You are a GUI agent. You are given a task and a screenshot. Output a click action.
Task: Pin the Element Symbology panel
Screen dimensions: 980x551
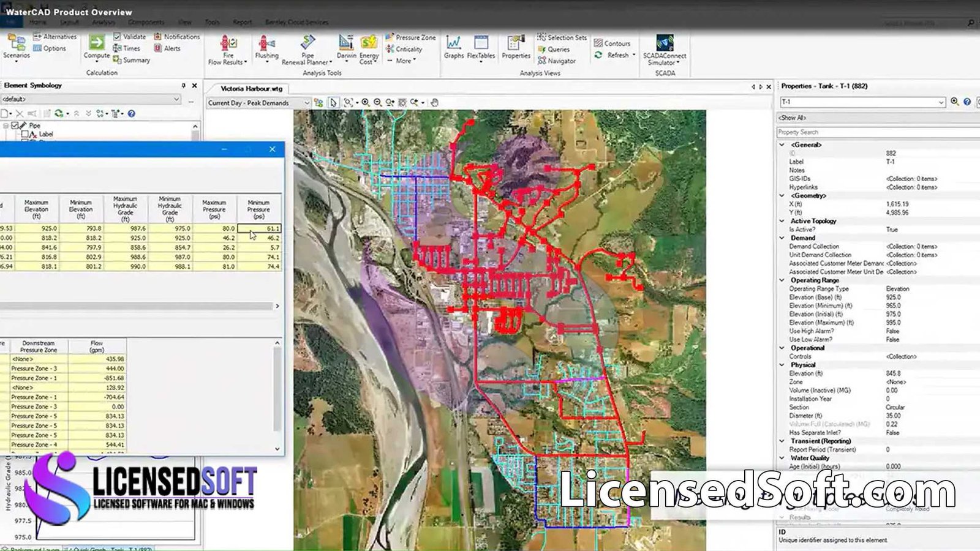(x=183, y=86)
